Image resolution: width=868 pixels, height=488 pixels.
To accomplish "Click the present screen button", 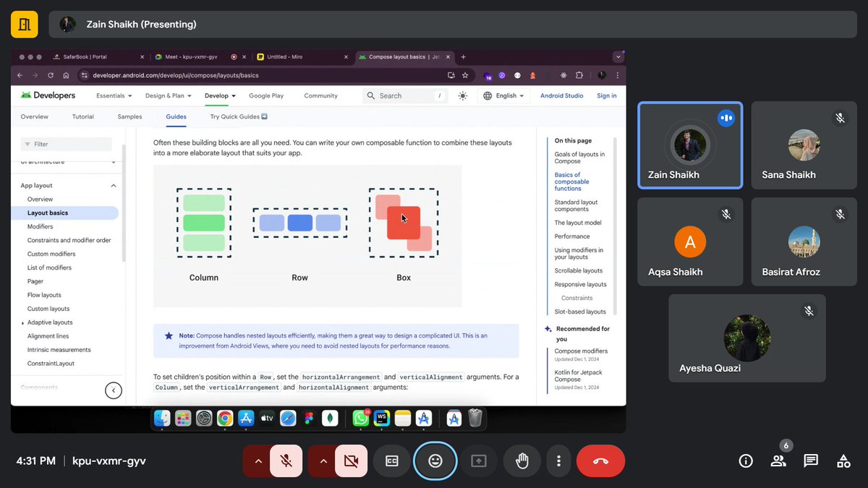I will click(479, 461).
